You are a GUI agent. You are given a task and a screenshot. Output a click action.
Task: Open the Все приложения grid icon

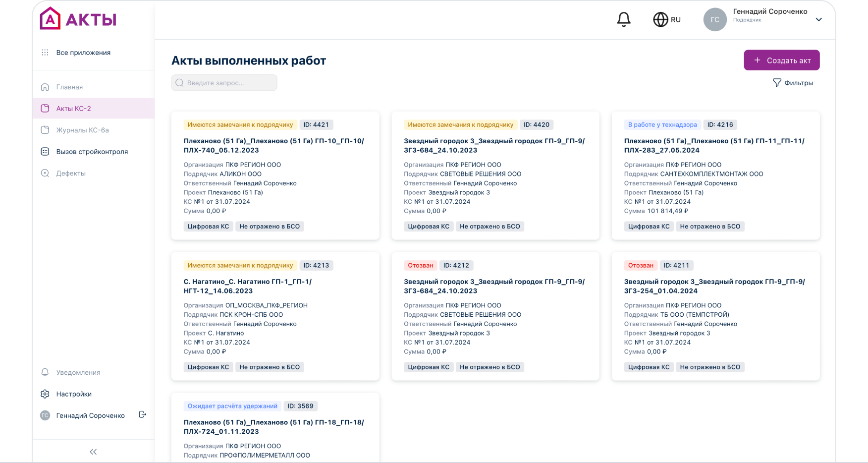coord(45,53)
